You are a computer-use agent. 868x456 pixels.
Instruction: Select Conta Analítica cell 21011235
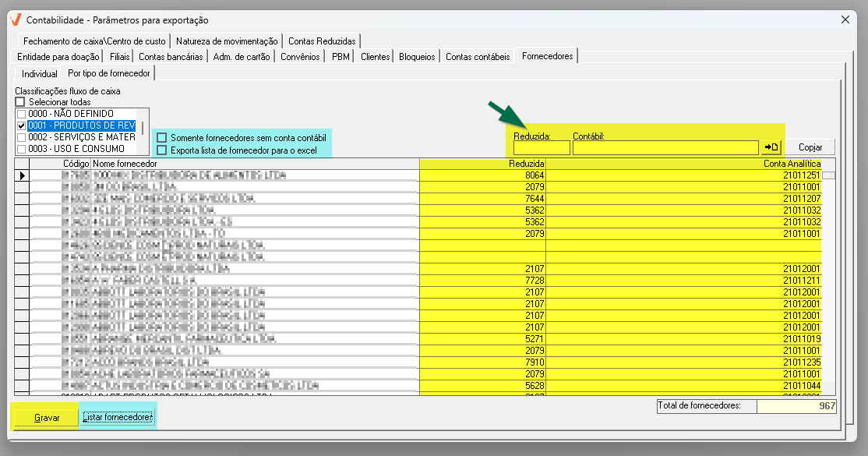click(x=683, y=362)
